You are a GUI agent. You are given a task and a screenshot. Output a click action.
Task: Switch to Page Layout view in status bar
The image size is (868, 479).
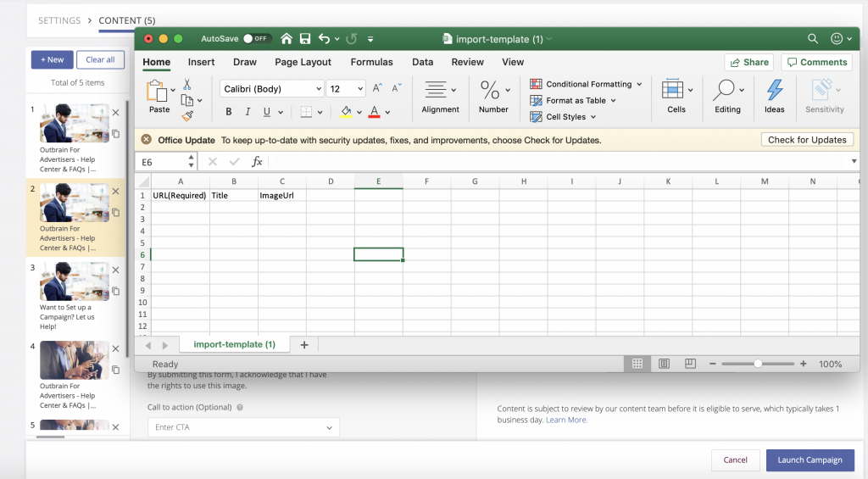pyautogui.click(x=664, y=364)
